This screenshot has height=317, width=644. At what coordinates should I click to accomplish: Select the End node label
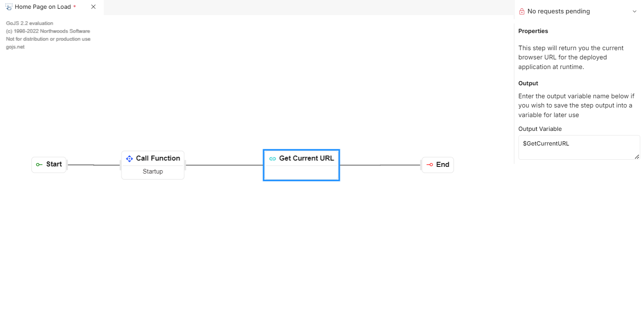(442, 164)
